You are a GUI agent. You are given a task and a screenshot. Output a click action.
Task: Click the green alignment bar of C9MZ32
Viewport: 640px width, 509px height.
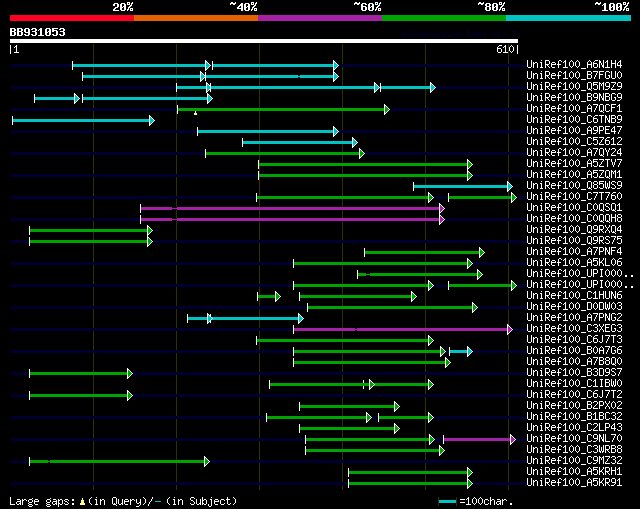(x=119, y=462)
